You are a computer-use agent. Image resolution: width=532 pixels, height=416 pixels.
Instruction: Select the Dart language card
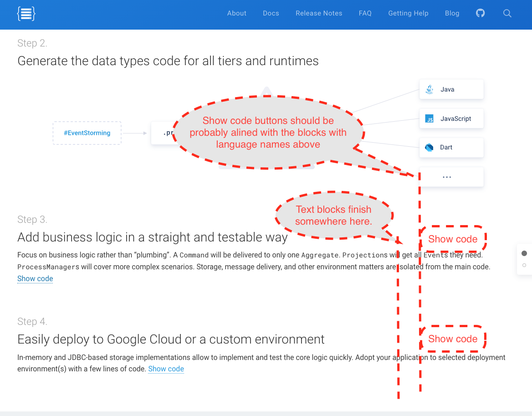pyautogui.click(x=451, y=147)
